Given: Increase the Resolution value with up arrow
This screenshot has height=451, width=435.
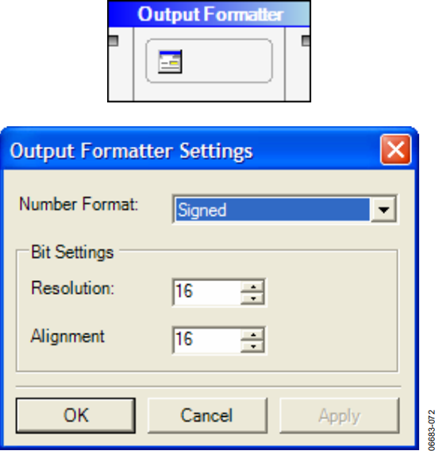Looking at the screenshot, I should pos(253,286).
